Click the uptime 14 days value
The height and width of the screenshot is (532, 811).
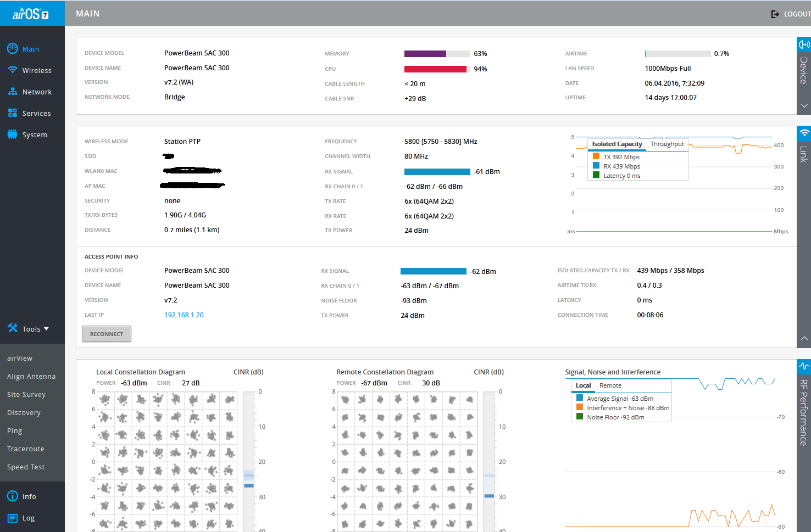[x=670, y=98]
